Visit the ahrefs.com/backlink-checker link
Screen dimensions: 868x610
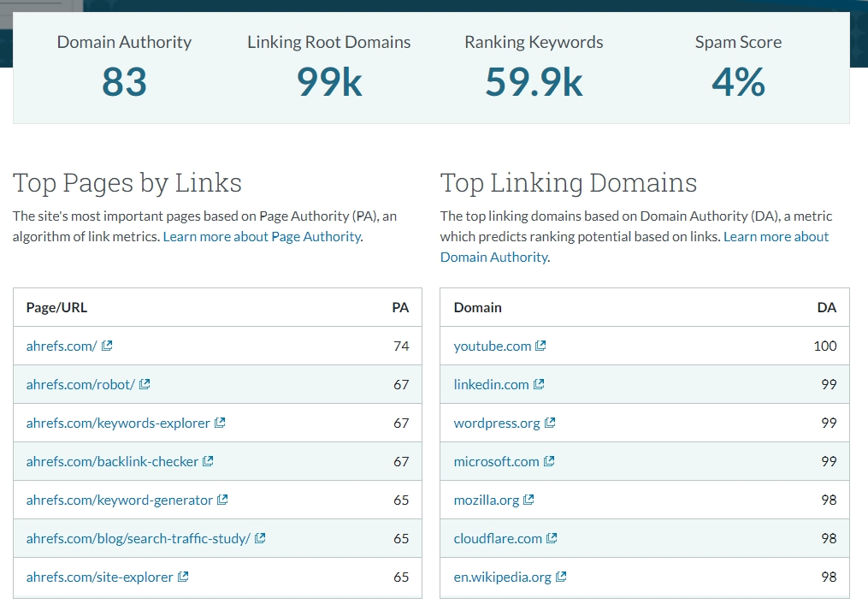[112, 461]
